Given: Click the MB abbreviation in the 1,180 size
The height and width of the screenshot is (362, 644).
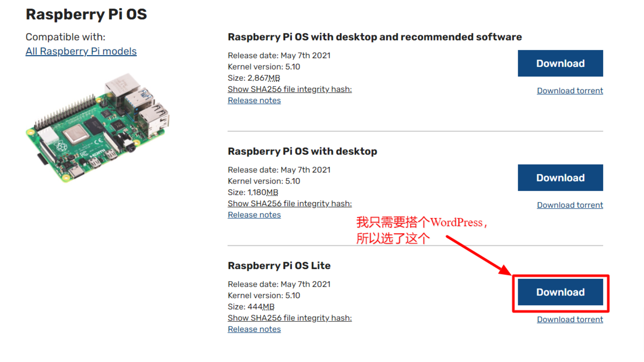Looking at the screenshot, I should point(272,192).
